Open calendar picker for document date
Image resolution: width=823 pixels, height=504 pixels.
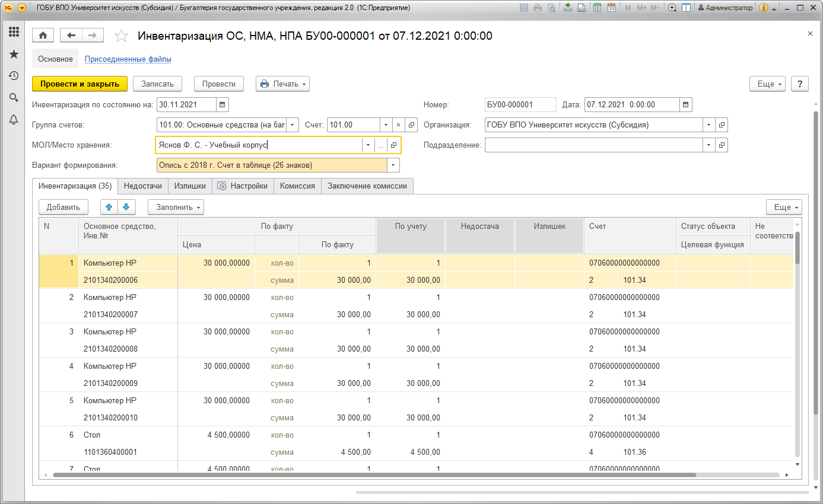click(x=685, y=105)
